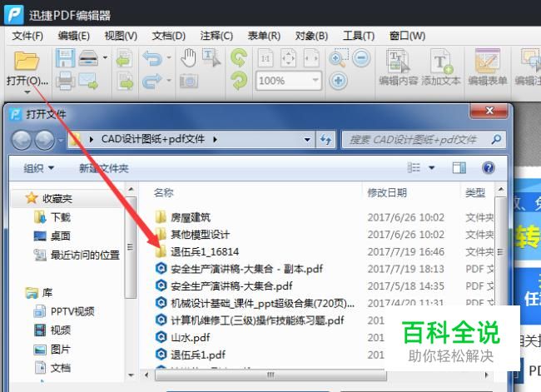Select the folder 房屋建筑
The height and width of the screenshot is (392, 541).
(182, 217)
